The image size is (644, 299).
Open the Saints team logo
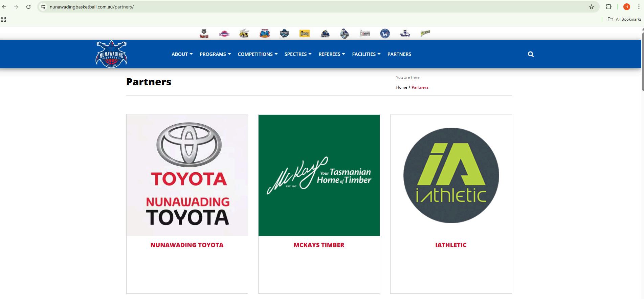click(365, 33)
